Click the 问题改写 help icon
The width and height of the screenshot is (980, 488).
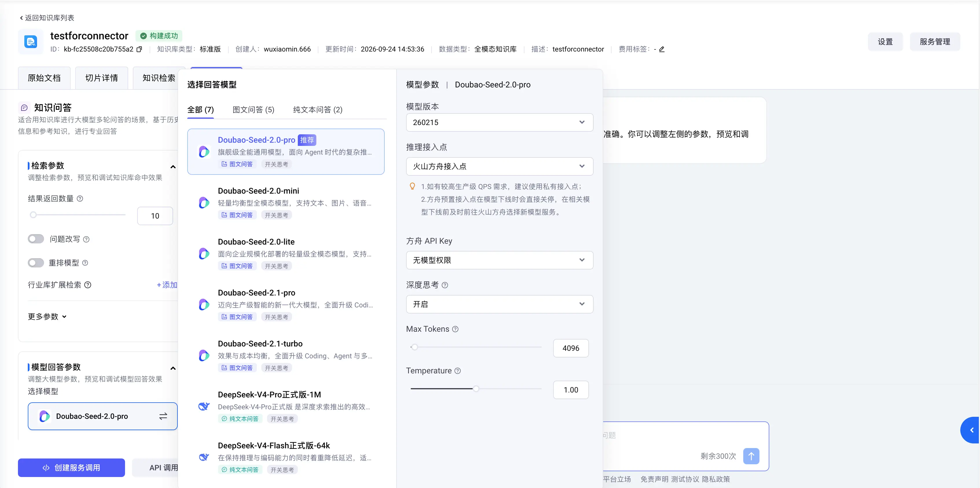click(86, 239)
